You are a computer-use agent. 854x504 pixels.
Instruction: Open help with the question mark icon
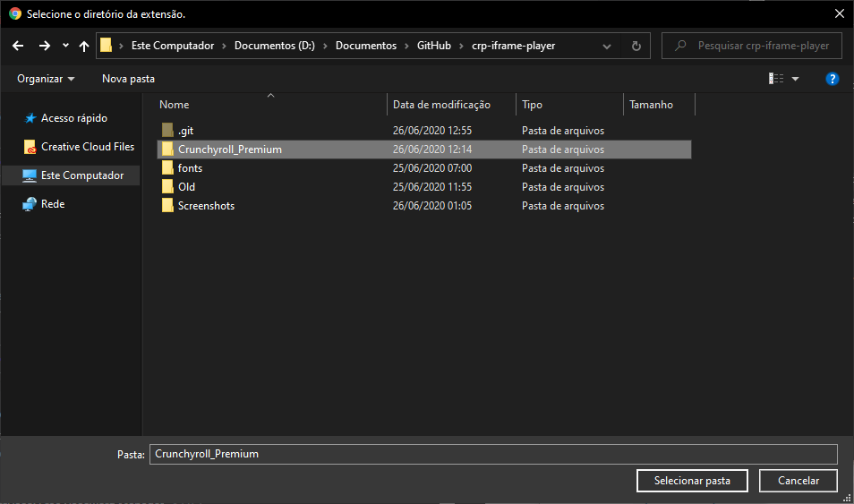[833, 79]
